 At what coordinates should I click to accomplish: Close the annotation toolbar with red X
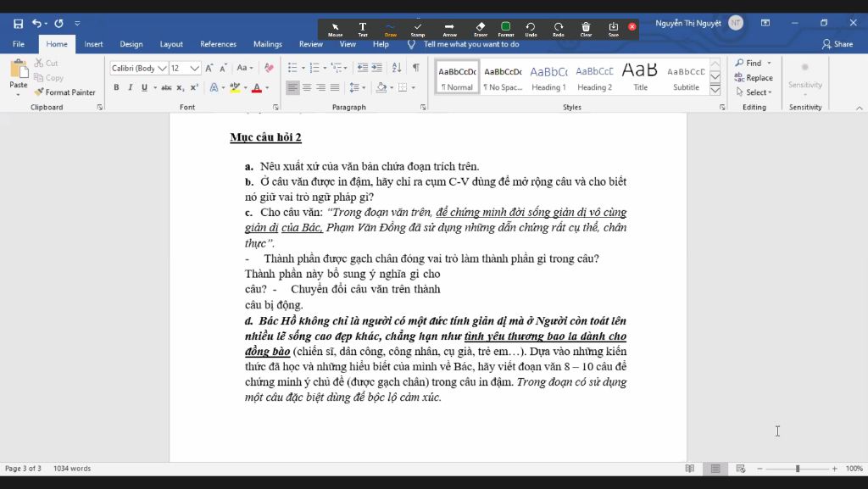(632, 26)
